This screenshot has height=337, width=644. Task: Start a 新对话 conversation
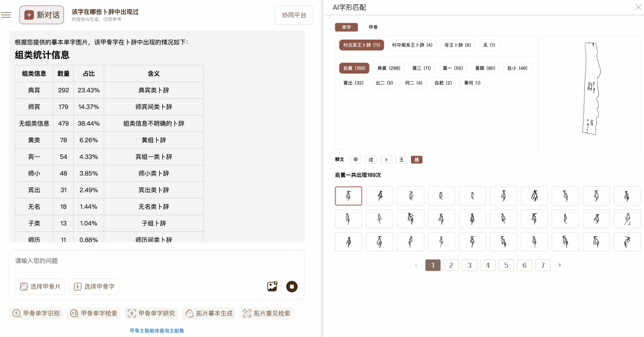pyautogui.click(x=42, y=15)
